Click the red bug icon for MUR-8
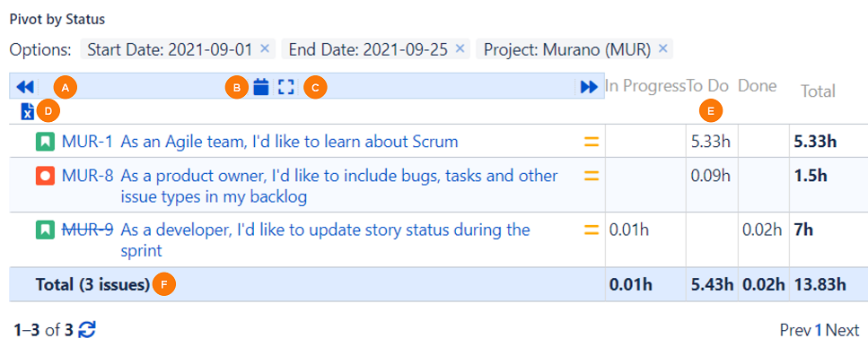Image resolution: width=868 pixels, height=347 pixels. (44, 176)
